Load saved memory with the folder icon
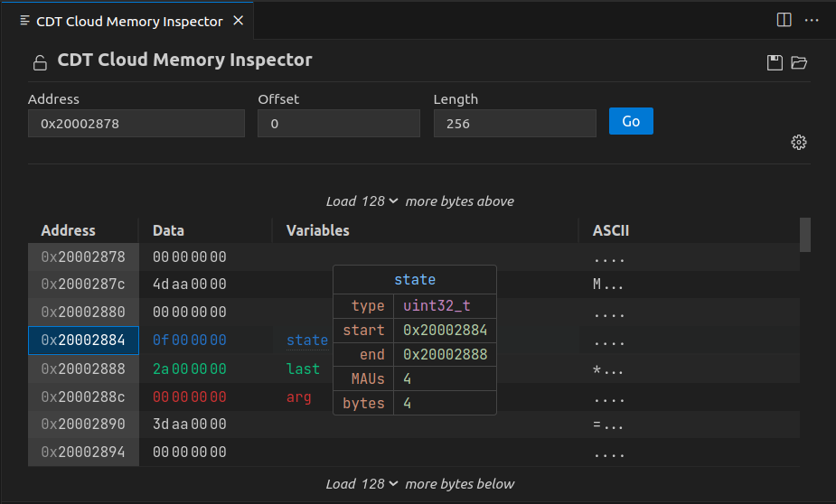 pyautogui.click(x=799, y=62)
